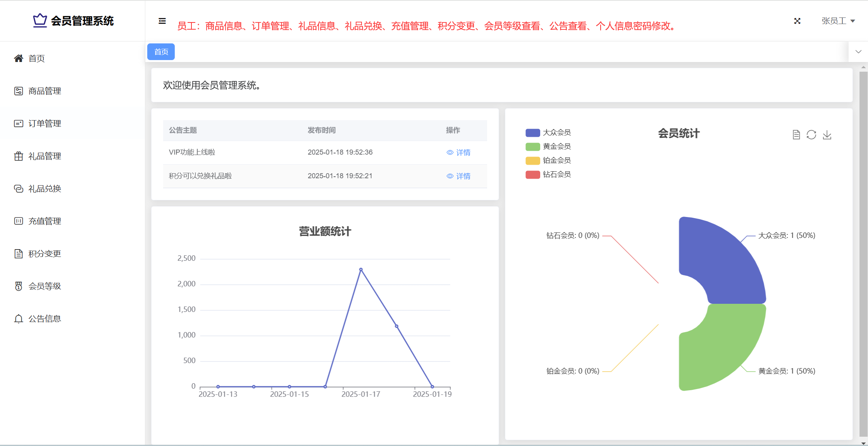Image resolution: width=868 pixels, height=446 pixels.
Task: Click the refresh icon in 会员统计 chart
Action: pos(811,134)
